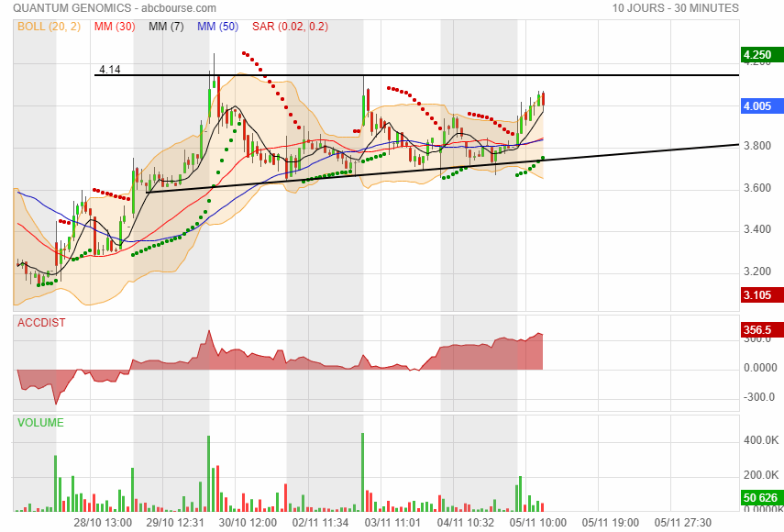Click the 03/11 11:01 time axis label
This screenshot has width=784, height=532.
point(392,523)
